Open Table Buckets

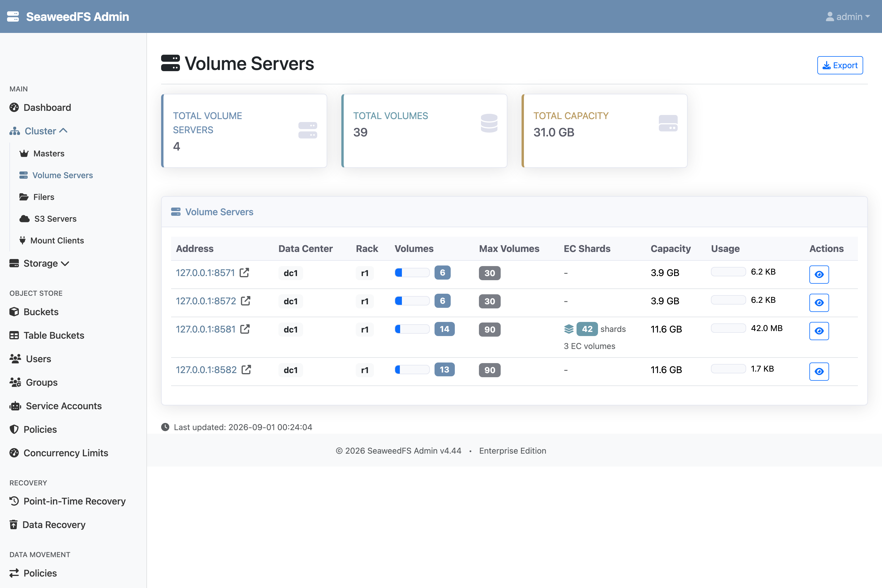click(x=47, y=335)
